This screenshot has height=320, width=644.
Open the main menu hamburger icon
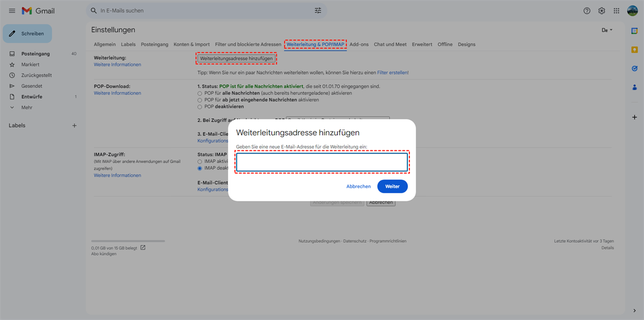point(12,11)
